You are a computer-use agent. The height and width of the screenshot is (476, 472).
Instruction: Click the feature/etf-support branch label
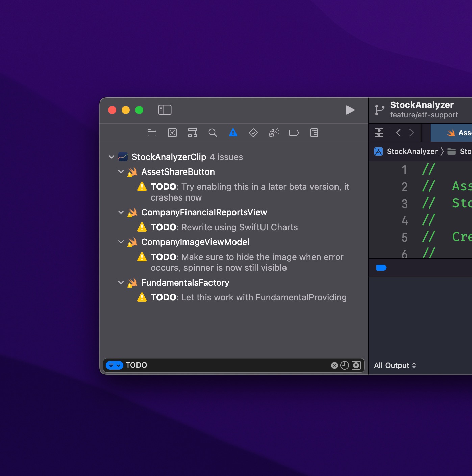(x=424, y=115)
